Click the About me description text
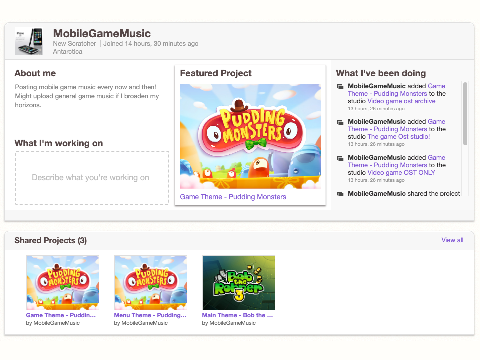 tap(87, 96)
